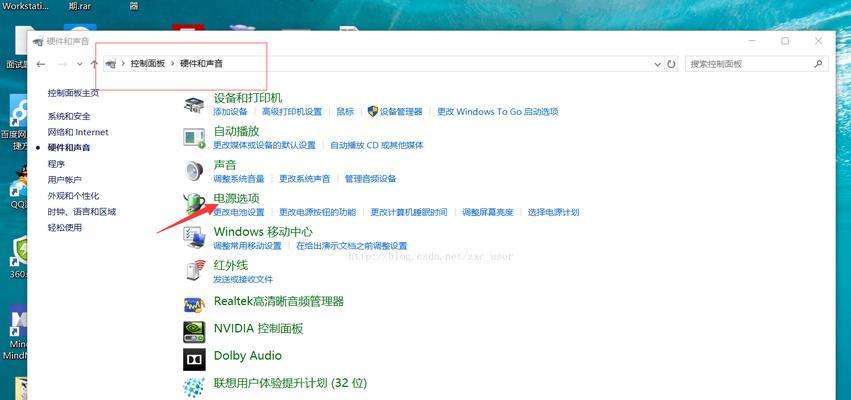This screenshot has width=851, height=400.
Task: Click 调整常用移动设置 link
Action: click(x=247, y=246)
